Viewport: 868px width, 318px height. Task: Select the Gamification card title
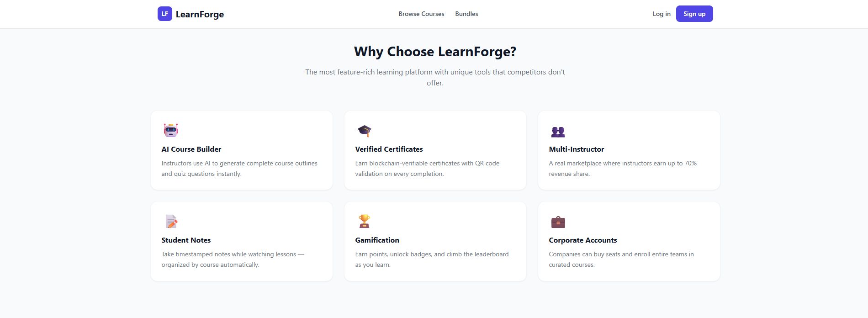[377, 240]
